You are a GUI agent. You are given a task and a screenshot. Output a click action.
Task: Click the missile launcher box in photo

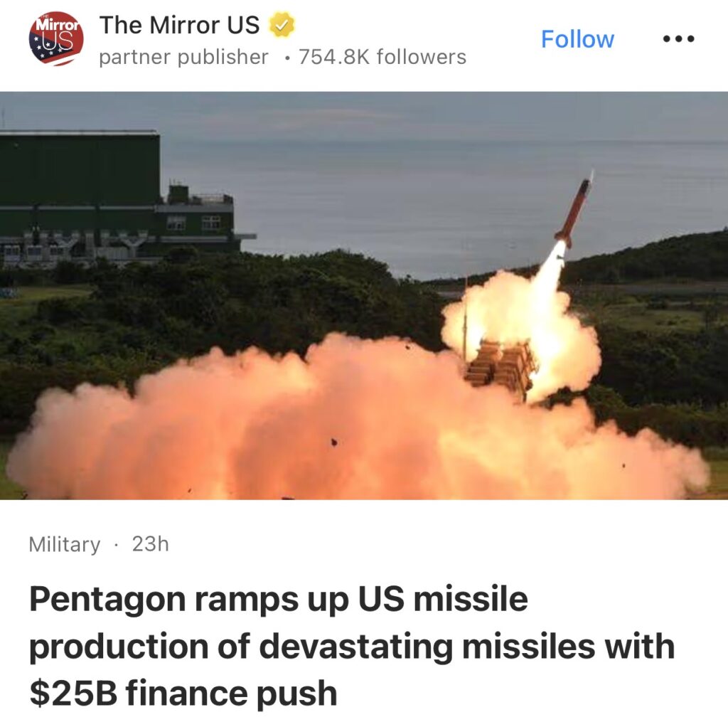click(500, 369)
